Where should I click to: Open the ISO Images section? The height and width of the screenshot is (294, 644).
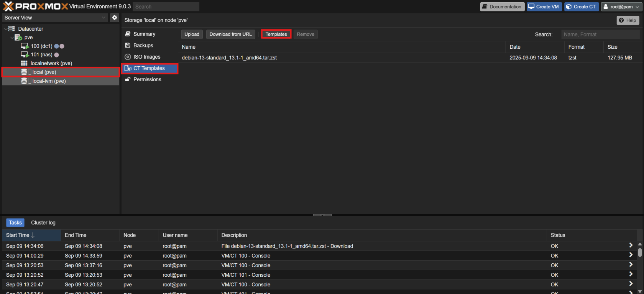click(146, 57)
